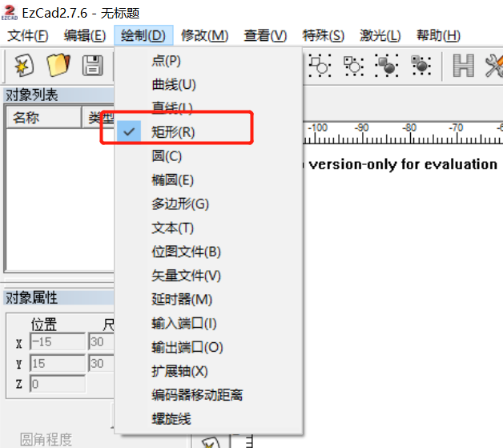This screenshot has width=503, height=448.
Task: Click the 圆角程度 label
Action: tap(46, 439)
